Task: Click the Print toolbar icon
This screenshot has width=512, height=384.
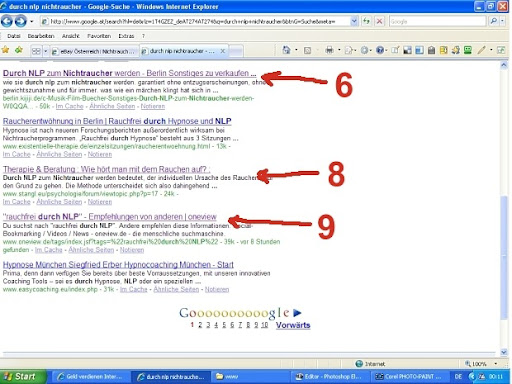Action: pos(329,50)
